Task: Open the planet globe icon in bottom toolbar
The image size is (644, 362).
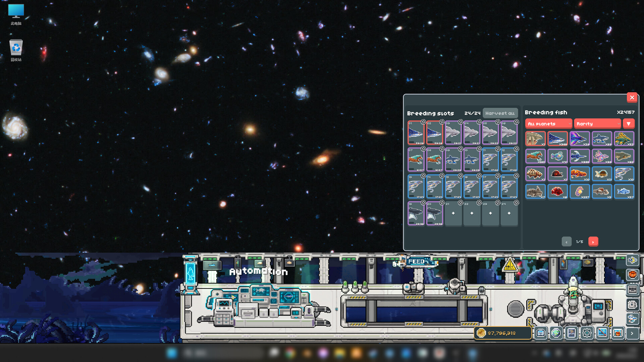Action: click(x=556, y=333)
